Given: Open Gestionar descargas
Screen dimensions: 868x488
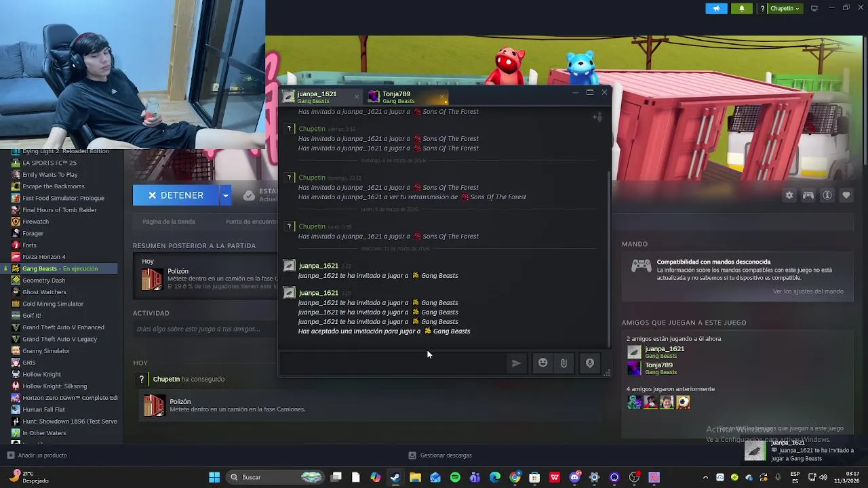Looking at the screenshot, I should pyautogui.click(x=440, y=455).
